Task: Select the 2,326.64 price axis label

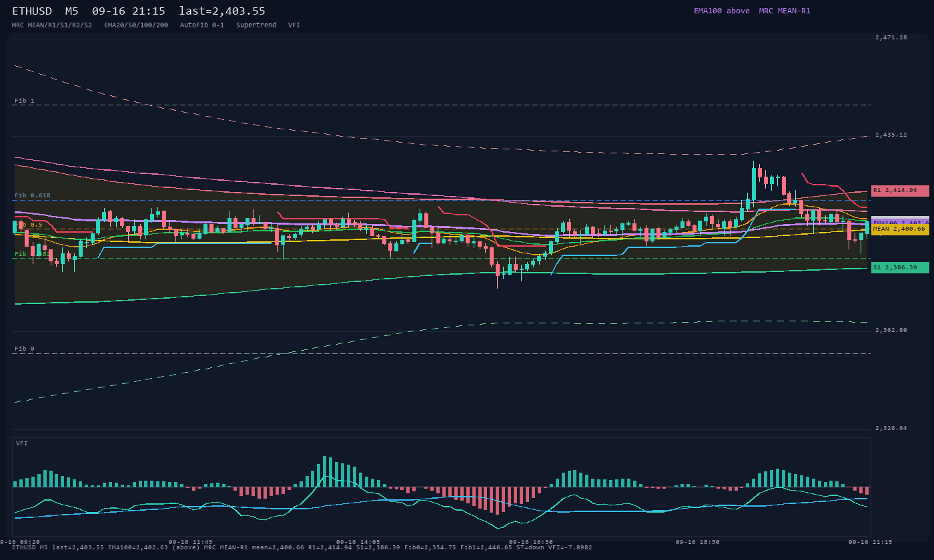Action: pyautogui.click(x=891, y=428)
